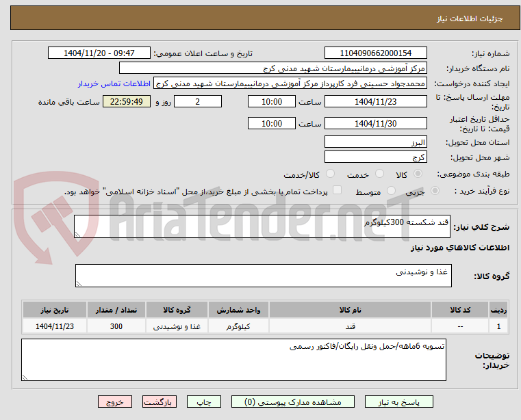Viewport: 521px width, 420px height.
Task: Open مشاهده مدارک پیوستی (0) button
Action: 293,402
